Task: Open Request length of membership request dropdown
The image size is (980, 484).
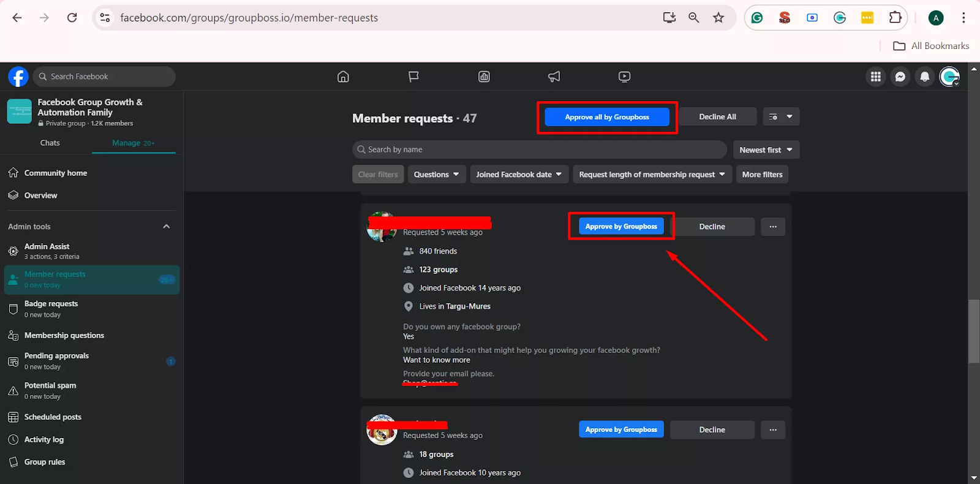Action: (652, 175)
